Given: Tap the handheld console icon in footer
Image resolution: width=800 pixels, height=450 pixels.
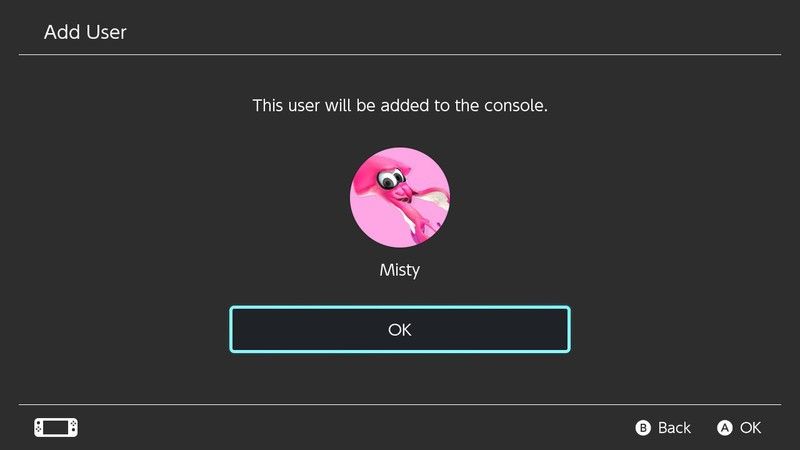Looking at the screenshot, I should (x=56, y=428).
